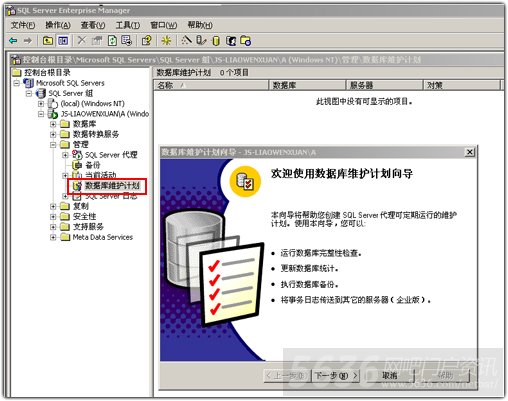Run the wizard wand toolbar icon
The image size is (508, 401).
[x=186, y=40]
